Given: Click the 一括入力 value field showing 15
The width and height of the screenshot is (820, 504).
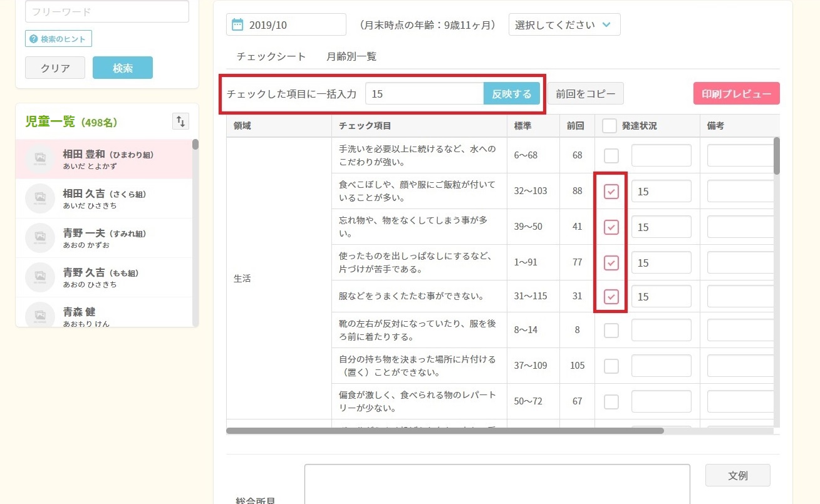Looking at the screenshot, I should 425,94.
